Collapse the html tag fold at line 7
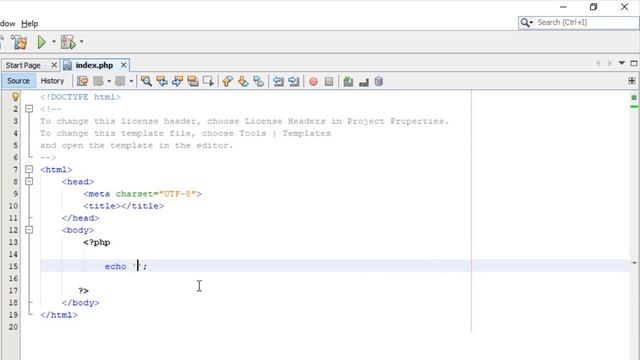This screenshot has width=640, height=360. (x=29, y=169)
